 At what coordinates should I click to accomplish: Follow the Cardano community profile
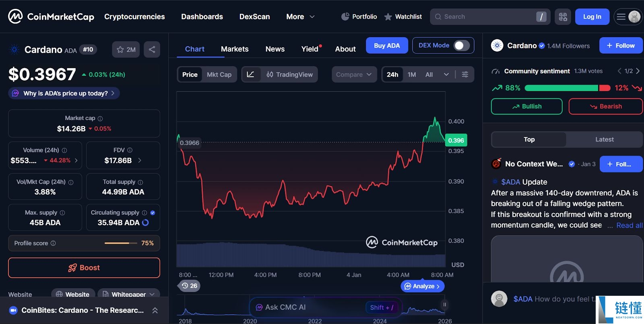(x=621, y=46)
